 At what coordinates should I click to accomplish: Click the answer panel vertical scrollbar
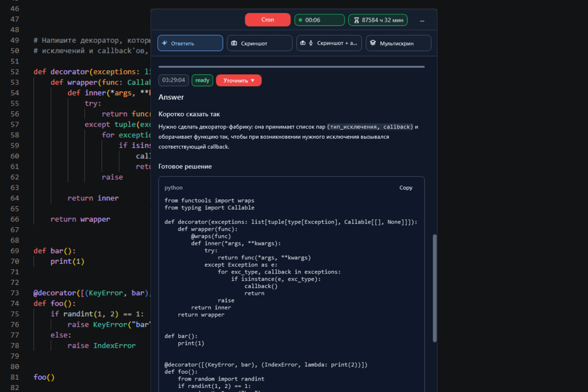pos(434,288)
